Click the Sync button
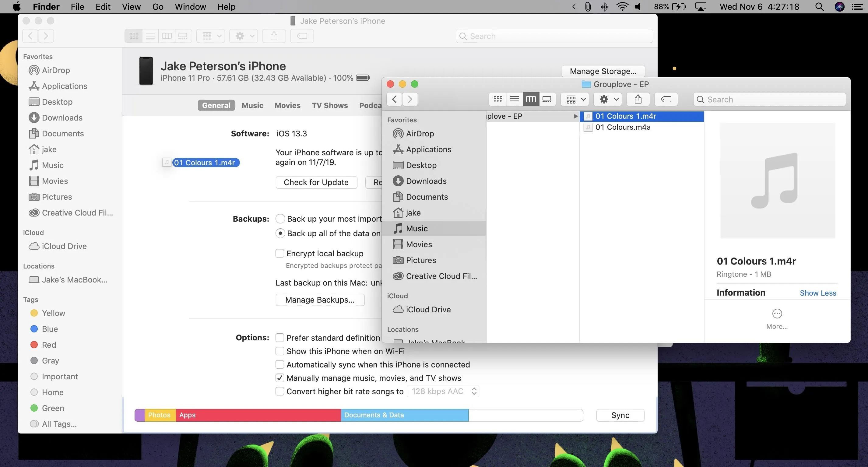Image resolution: width=868 pixels, height=467 pixels. tap(620, 415)
